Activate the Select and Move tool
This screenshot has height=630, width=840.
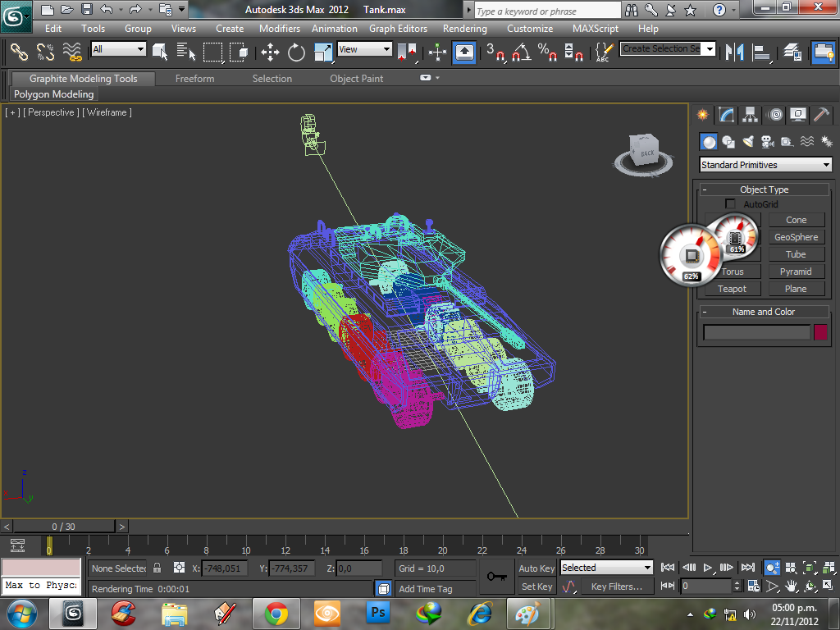click(x=270, y=52)
